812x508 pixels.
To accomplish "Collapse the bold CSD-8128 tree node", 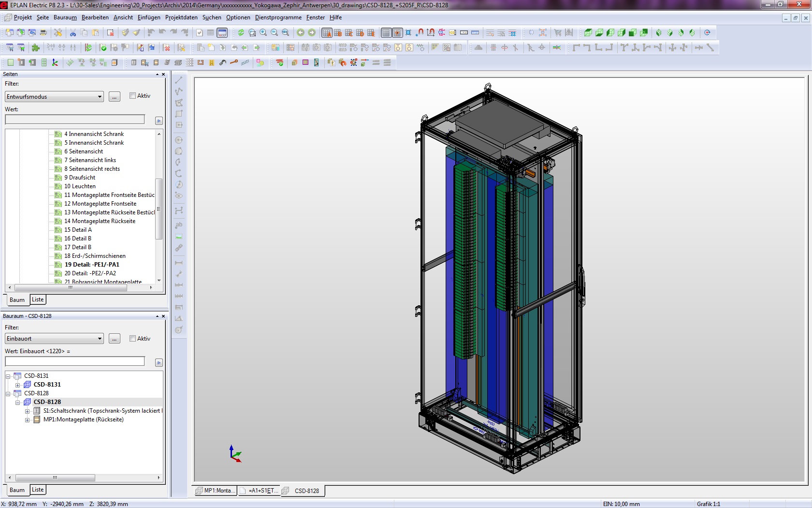I will [x=18, y=403].
